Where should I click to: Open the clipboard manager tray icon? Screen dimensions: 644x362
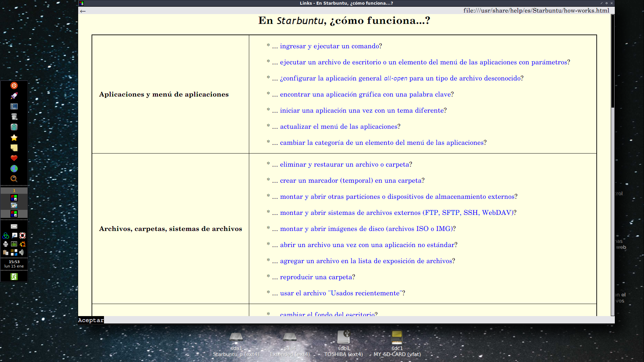[x=6, y=252]
